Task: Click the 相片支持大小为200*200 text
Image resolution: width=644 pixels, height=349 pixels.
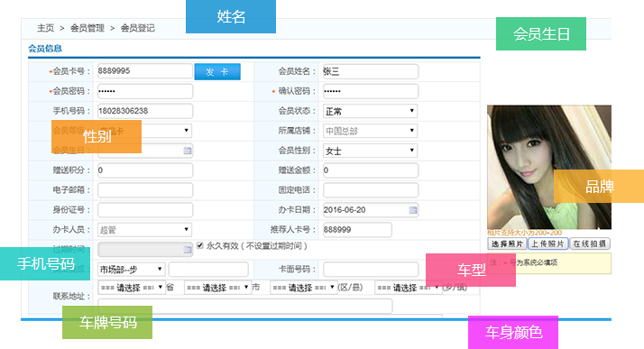Action: [524, 233]
